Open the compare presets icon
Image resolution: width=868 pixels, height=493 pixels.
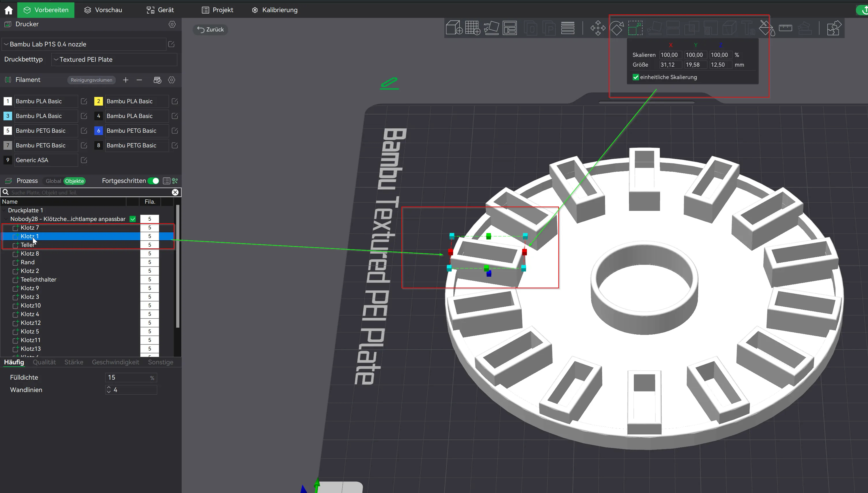coord(175,181)
